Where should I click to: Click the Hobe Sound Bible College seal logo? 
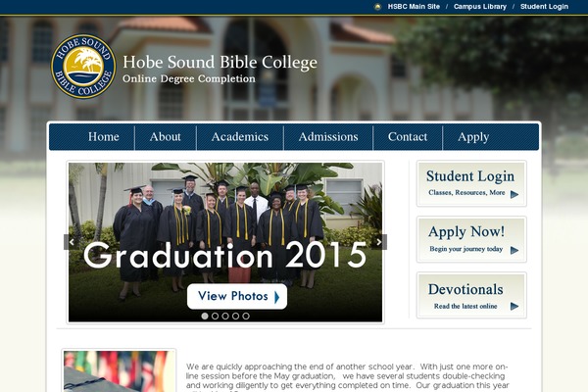[83, 67]
